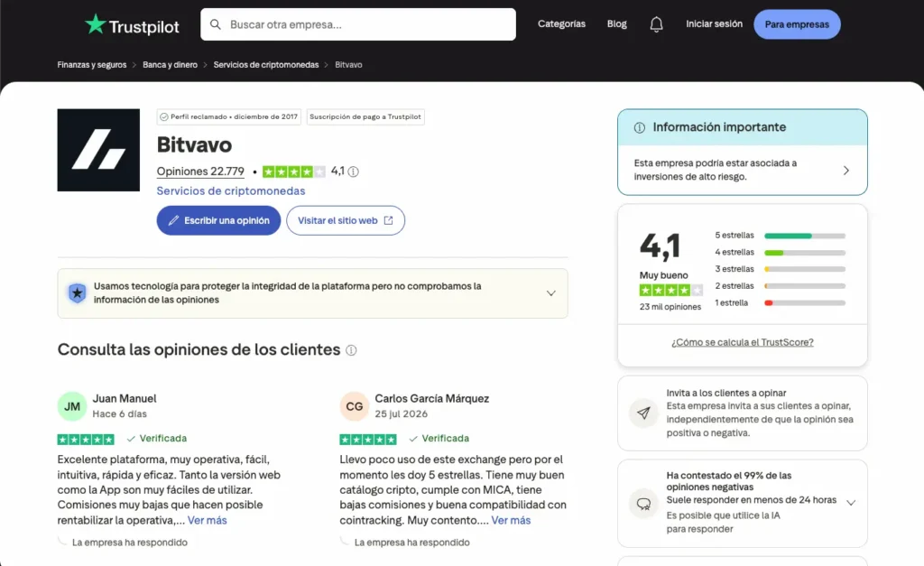Expand the 'Ha contestado el 99%' section
The height and width of the screenshot is (566, 924).
(x=850, y=503)
